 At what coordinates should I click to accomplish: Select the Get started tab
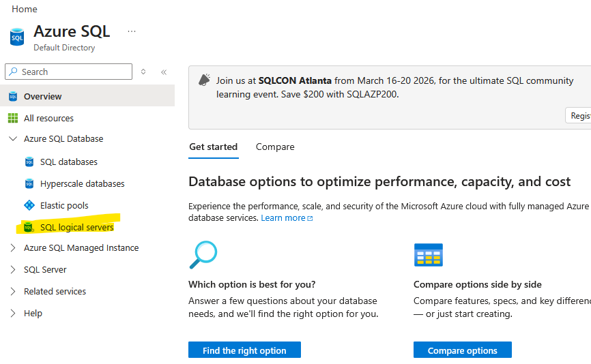point(214,147)
